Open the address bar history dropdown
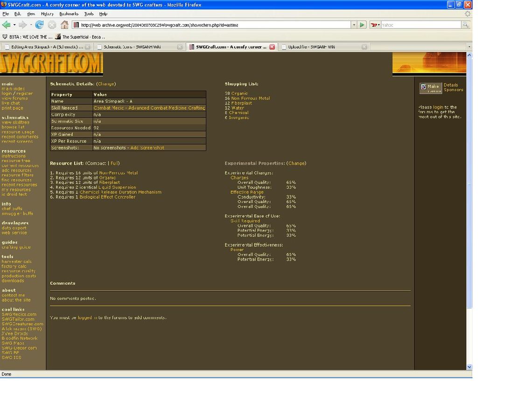525x420 pixels. coord(354,25)
